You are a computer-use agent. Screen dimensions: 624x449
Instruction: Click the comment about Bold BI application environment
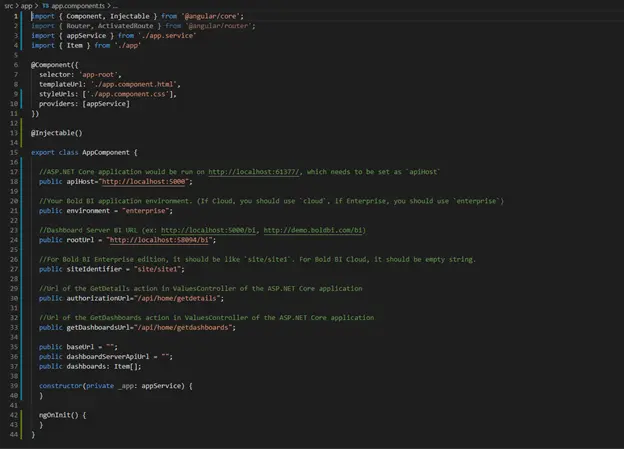271,201
